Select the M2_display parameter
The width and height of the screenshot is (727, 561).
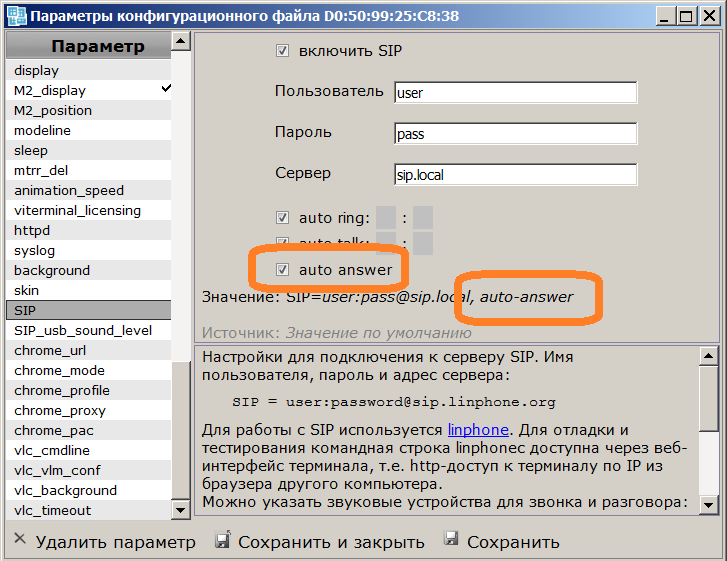coord(50,90)
